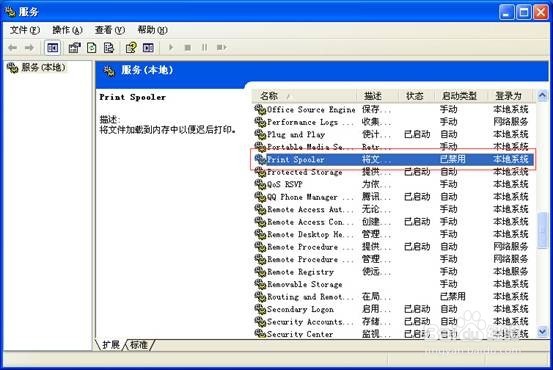The image size is (553, 370).
Task: Click the Forward arrow toolbar button
Action: [29, 47]
